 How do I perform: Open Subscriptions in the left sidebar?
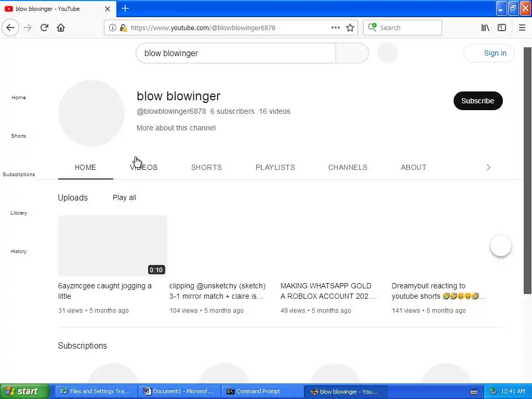pos(19,174)
